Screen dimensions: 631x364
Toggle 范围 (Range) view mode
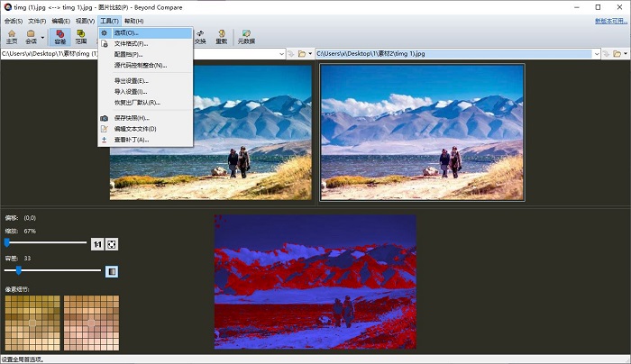81,37
